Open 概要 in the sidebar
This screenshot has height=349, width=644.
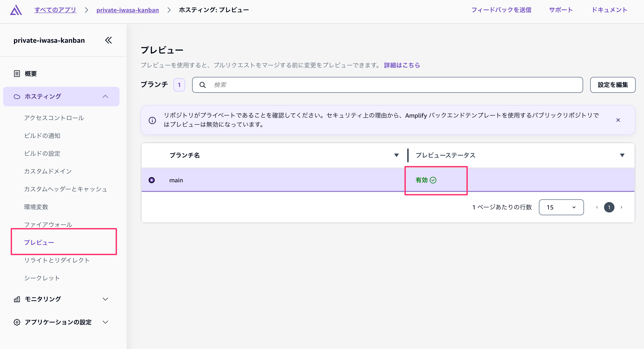coord(31,74)
